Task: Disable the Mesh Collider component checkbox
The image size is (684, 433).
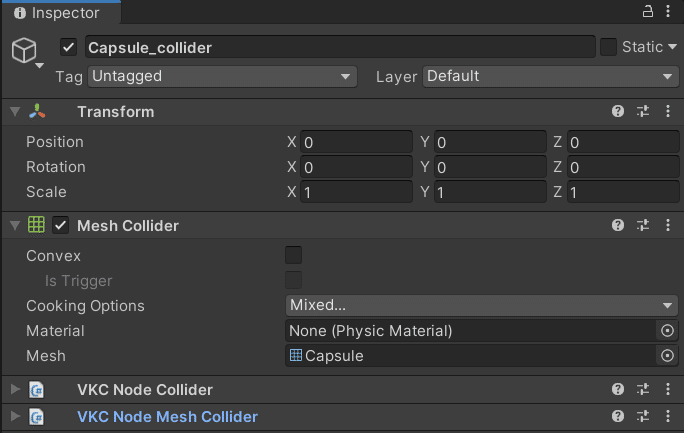Action: click(x=61, y=226)
